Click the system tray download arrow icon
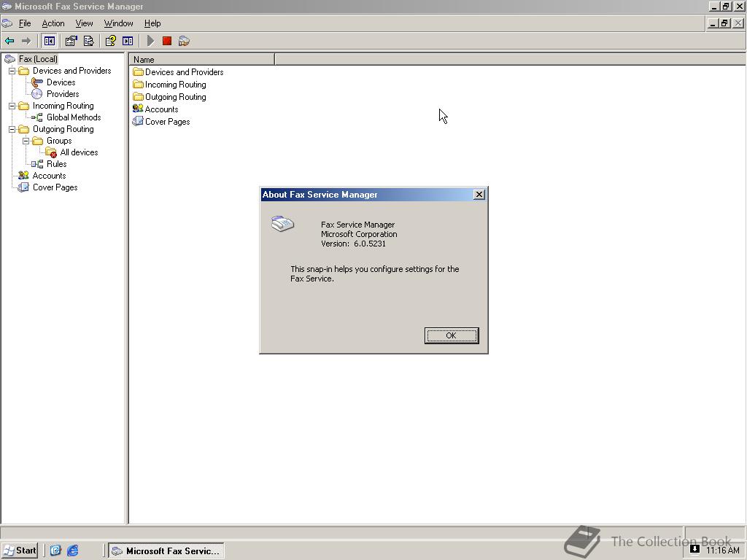The height and width of the screenshot is (560, 747). [x=694, y=549]
